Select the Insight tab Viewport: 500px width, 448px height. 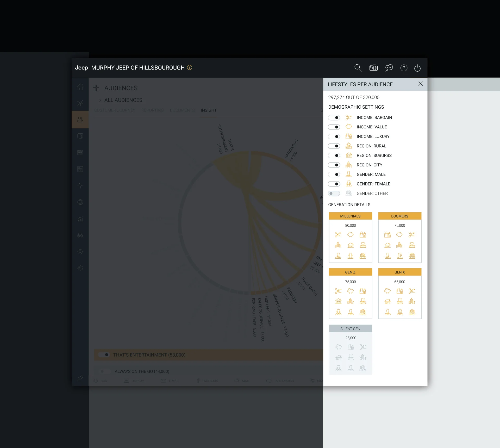coord(209,110)
